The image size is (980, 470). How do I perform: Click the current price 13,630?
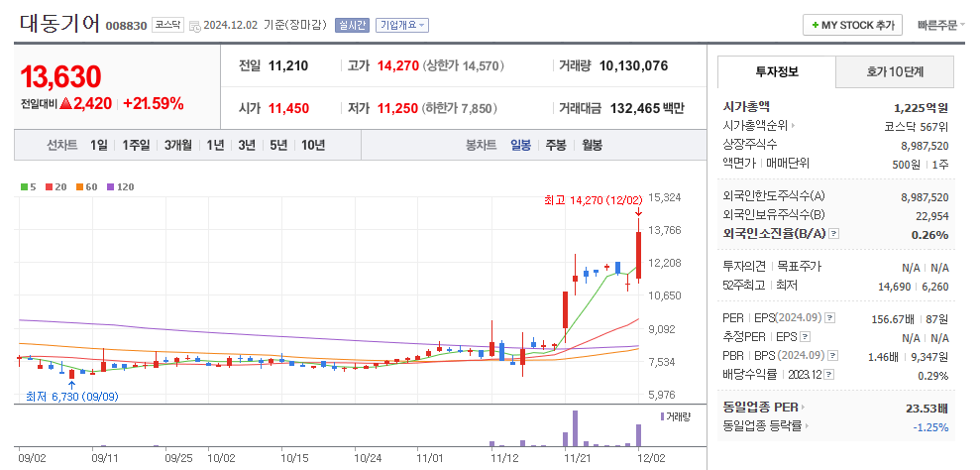(x=60, y=76)
